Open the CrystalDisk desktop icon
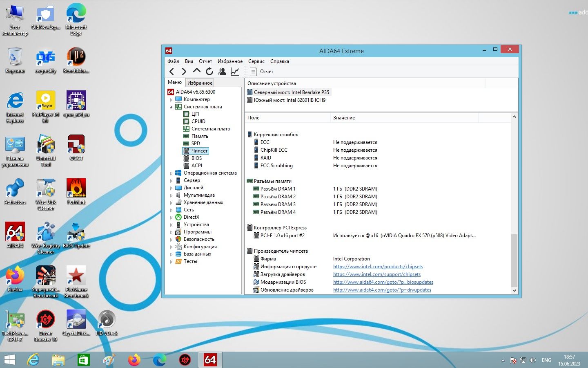The height and width of the screenshot is (368, 588). 76,323
